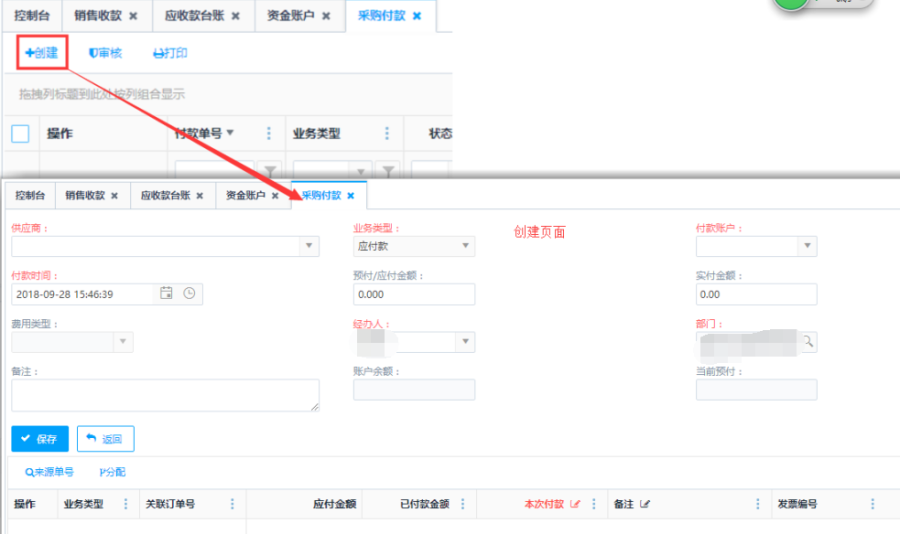The width and height of the screenshot is (900, 534).
Task: Click the 分配 (allocate) link
Action: [x=113, y=472]
